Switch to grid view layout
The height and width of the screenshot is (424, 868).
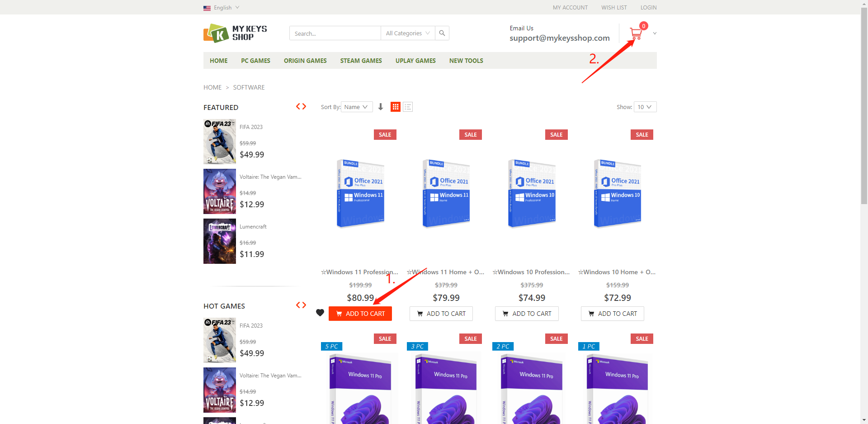tap(396, 107)
